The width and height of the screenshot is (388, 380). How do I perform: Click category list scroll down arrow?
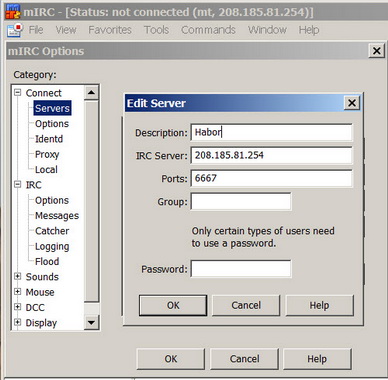point(91,322)
